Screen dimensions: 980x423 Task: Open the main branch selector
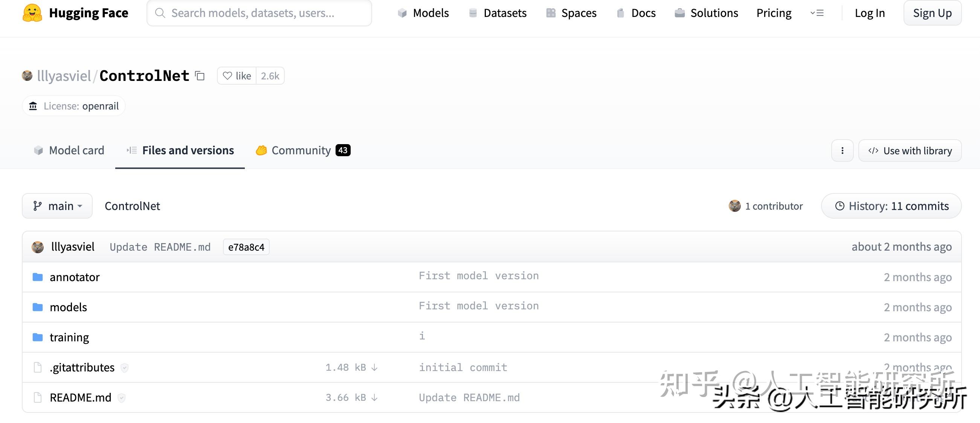click(57, 205)
